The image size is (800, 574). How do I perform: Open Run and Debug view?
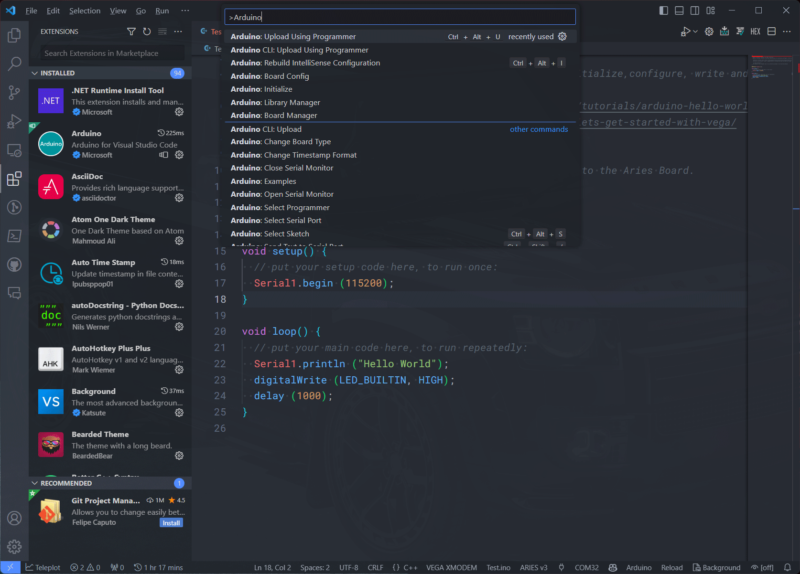pos(14,121)
